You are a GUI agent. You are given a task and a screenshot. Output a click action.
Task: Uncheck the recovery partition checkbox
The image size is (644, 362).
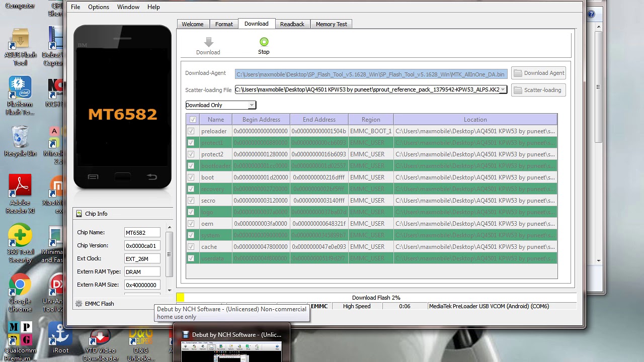[191, 189]
